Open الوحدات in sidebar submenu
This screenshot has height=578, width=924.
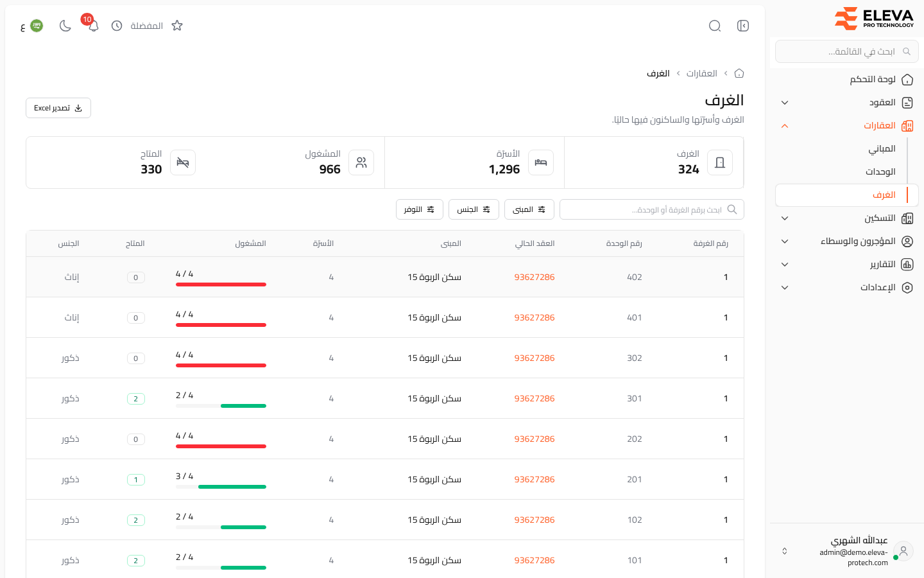click(880, 172)
